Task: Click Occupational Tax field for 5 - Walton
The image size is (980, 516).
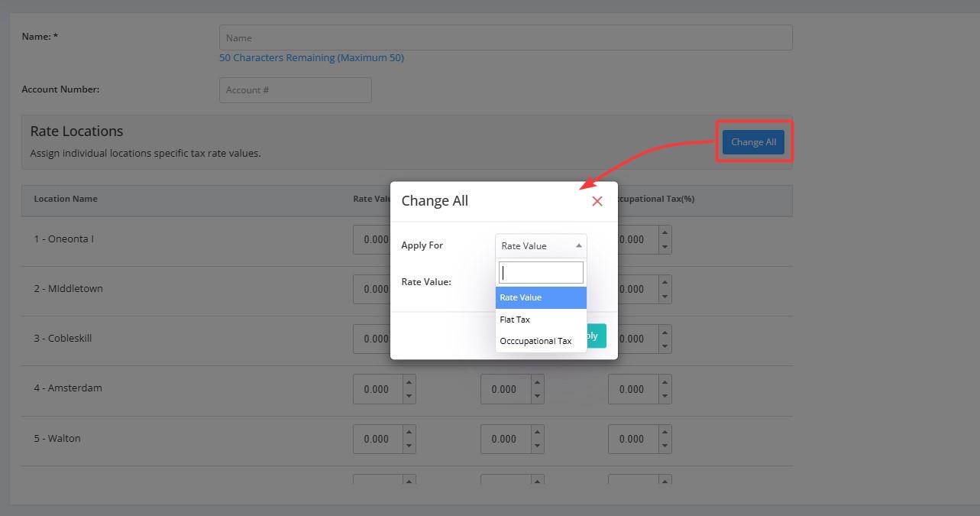Action: point(633,439)
